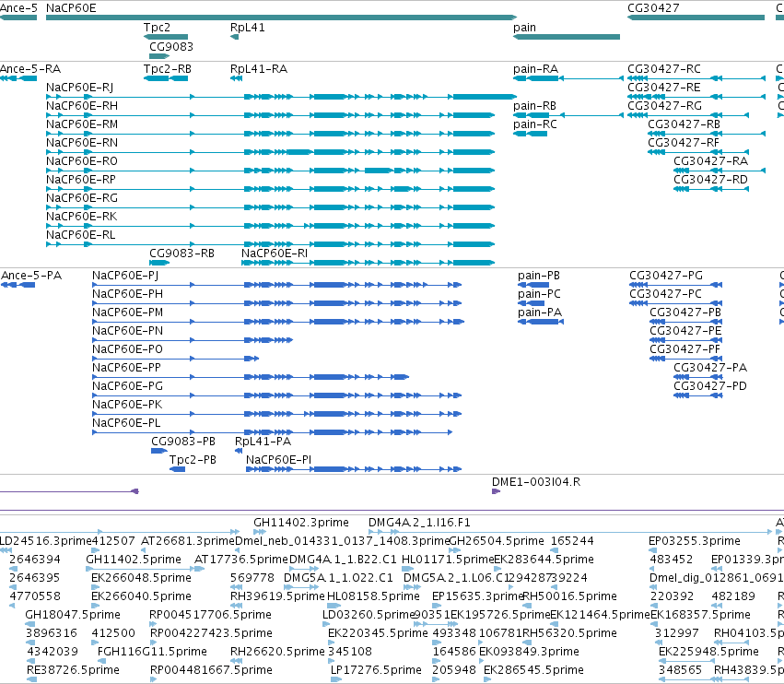Screen dimensions: 784x684
Task: Click the EP03255.3prime EST label
Action: point(694,541)
